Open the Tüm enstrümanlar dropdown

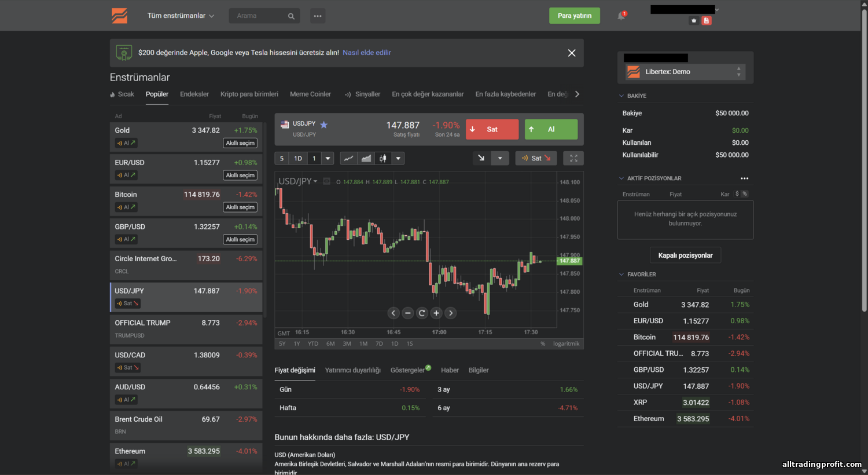click(x=181, y=16)
